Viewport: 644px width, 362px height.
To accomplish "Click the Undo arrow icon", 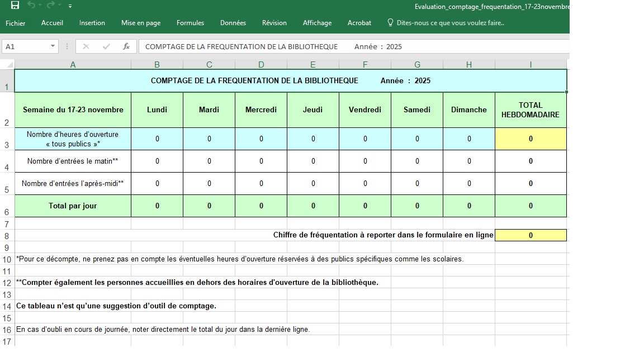I will click(x=31, y=6).
